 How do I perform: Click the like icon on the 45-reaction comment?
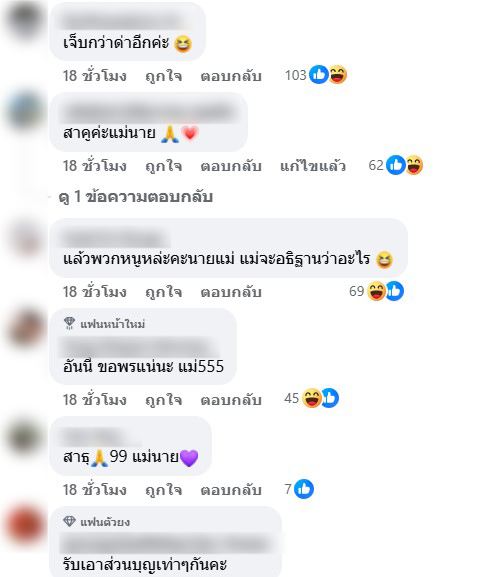tap(330, 398)
